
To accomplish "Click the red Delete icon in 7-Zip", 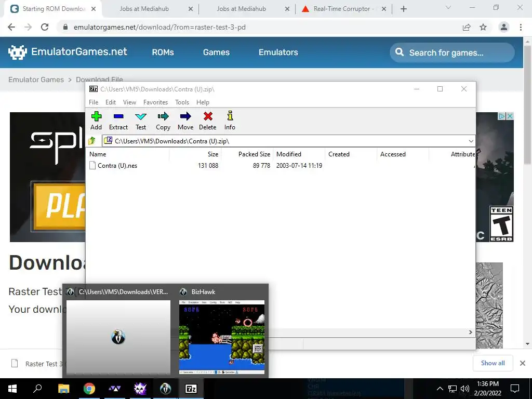I will click(x=208, y=116).
